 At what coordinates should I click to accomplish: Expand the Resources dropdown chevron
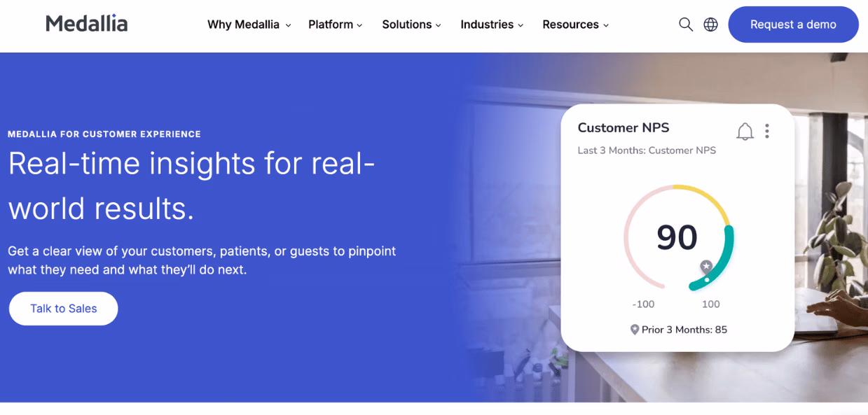coord(605,25)
